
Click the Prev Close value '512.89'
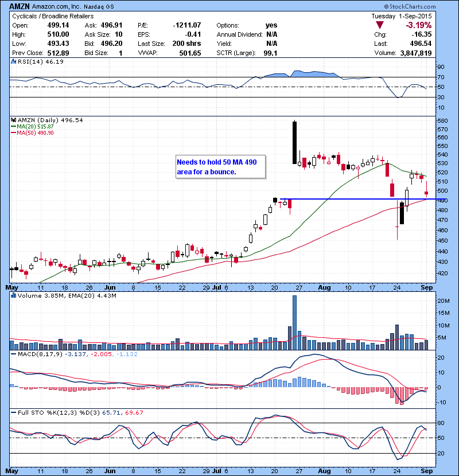(58, 53)
